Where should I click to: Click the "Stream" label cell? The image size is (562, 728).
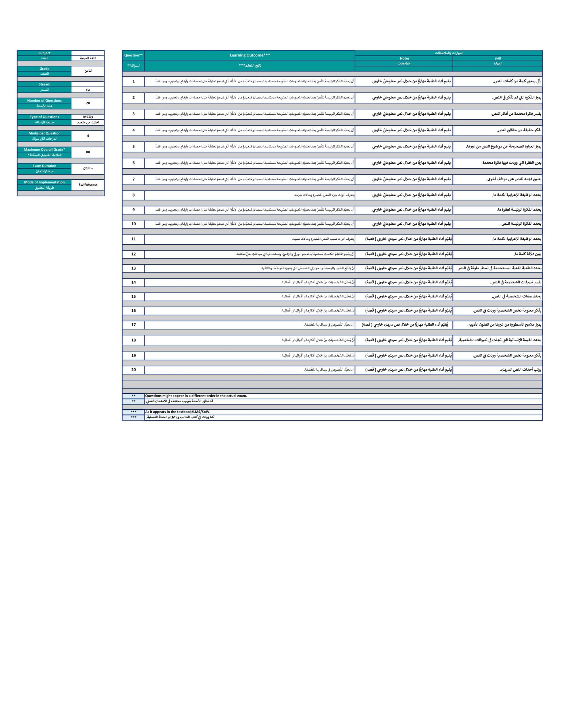click(44, 84)
